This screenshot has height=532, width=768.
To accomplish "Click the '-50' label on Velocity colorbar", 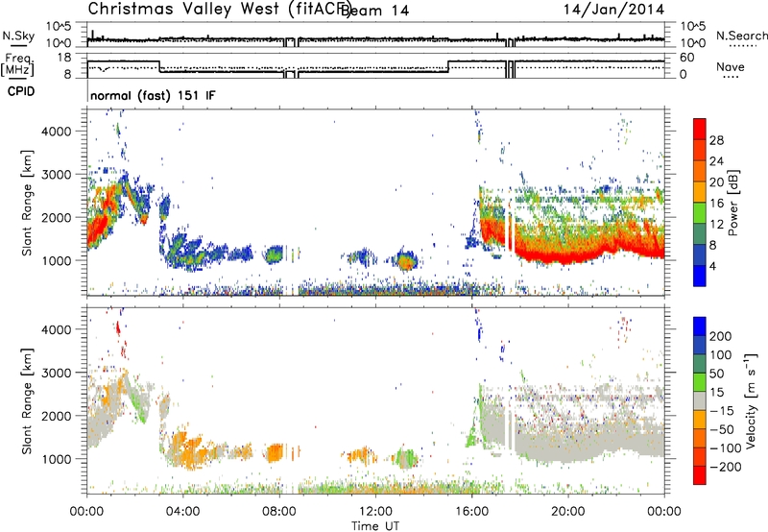I will click(722, 429).
